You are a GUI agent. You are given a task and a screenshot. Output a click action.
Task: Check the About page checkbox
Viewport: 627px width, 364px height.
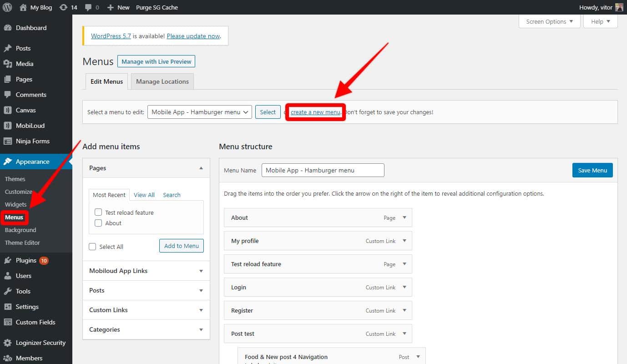(x=98, y=223)
